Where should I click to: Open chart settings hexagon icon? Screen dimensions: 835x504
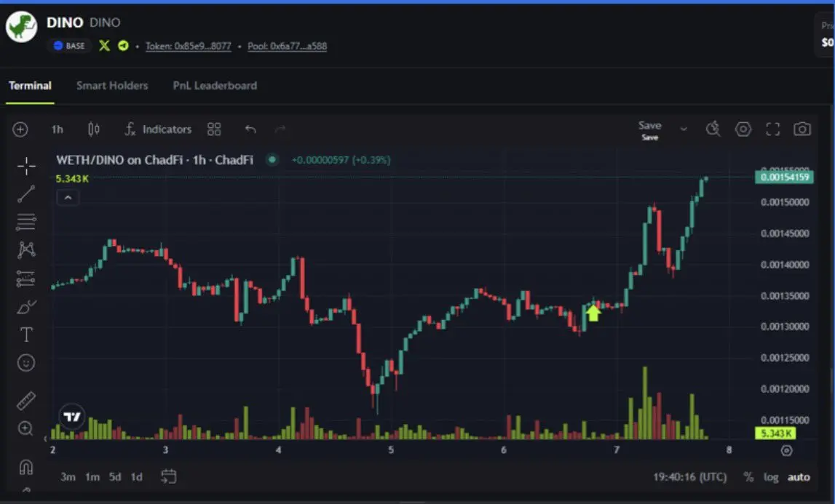(x=743, y=129)
